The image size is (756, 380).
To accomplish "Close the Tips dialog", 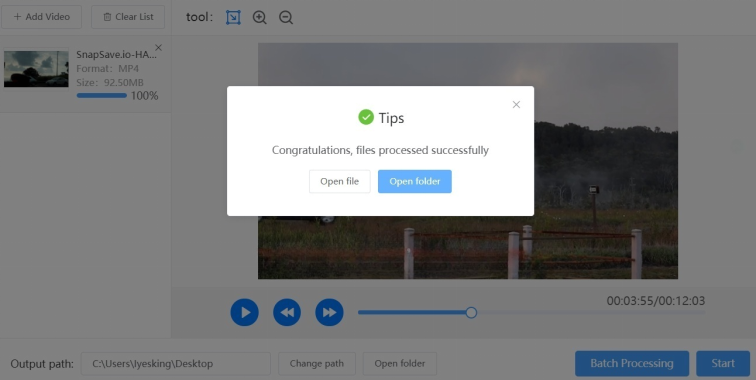I will point(516,105).
